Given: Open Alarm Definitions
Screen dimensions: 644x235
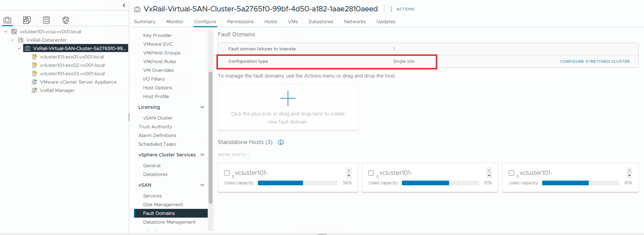Looking at the screenshot, I should (157, 135).
